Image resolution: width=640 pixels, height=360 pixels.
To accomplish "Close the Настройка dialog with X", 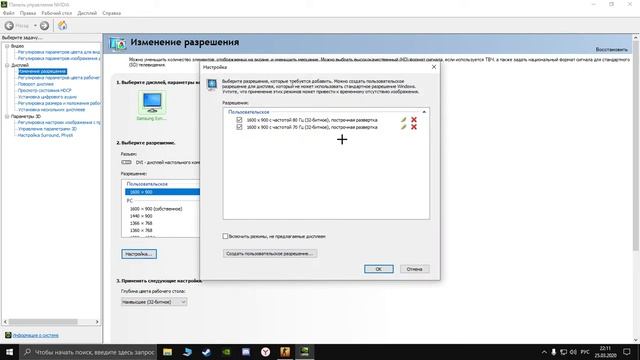I will click(x=433, y=67).
